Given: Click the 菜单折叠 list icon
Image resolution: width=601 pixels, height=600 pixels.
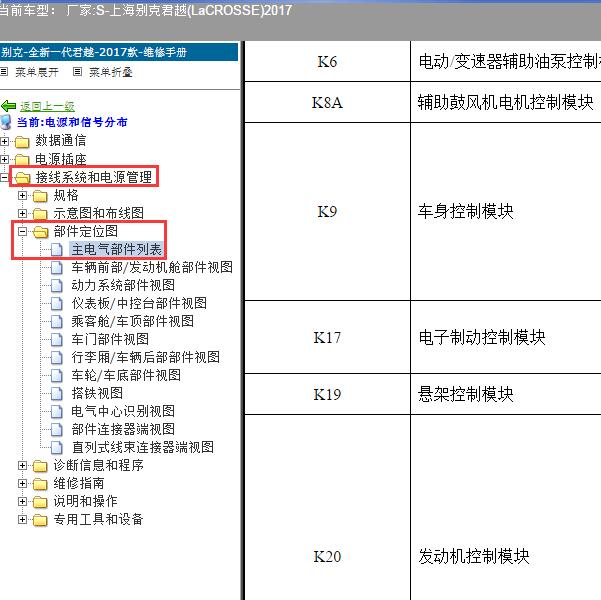Looking at the screenshot, I should [x=77, y=71].
